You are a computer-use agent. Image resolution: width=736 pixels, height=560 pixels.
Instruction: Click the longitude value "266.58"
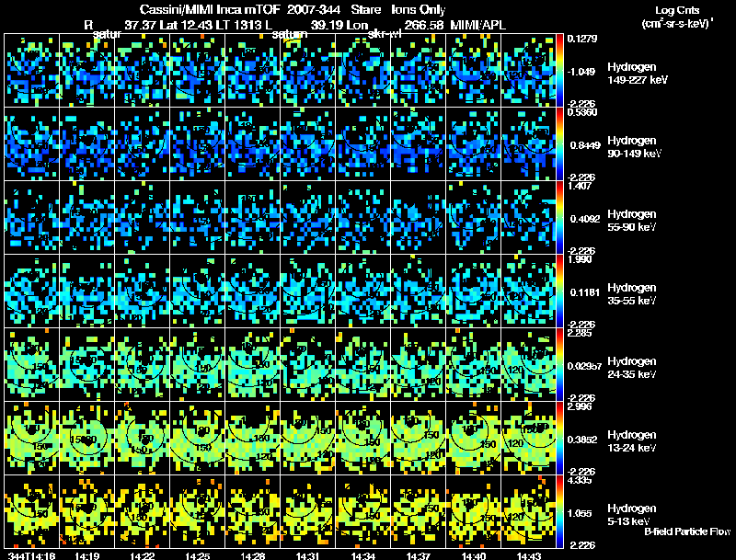[x=423, y=25]
